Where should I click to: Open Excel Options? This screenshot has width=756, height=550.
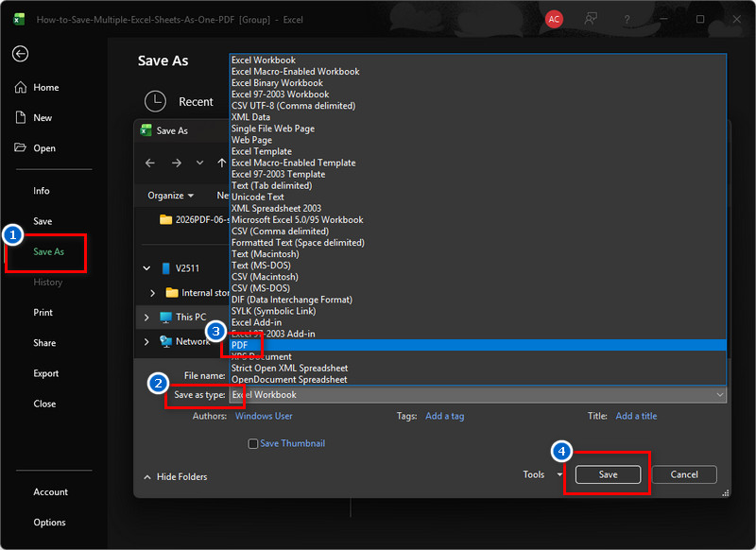click(x=49, y=522)
